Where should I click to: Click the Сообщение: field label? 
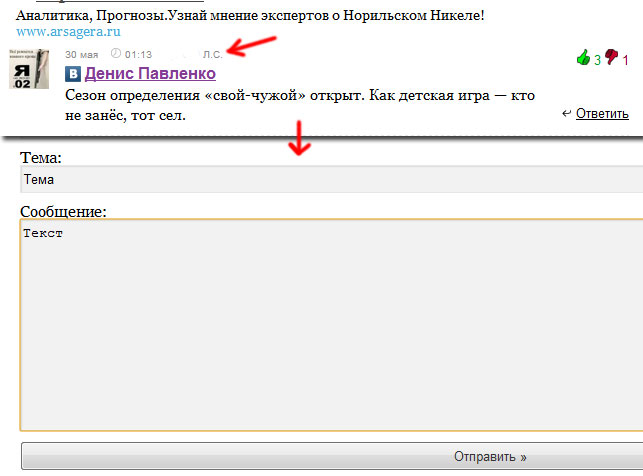[63, 211]
